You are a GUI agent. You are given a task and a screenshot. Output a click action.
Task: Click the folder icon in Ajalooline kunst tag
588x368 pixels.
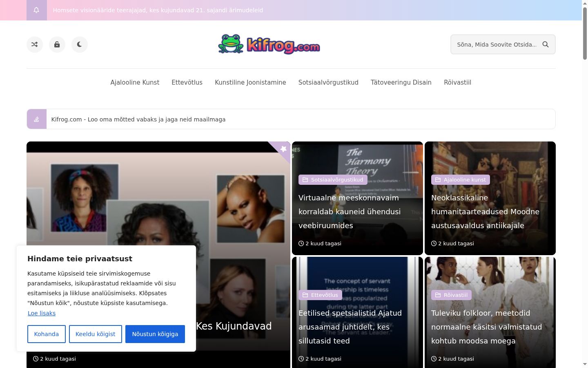(438, 180)
